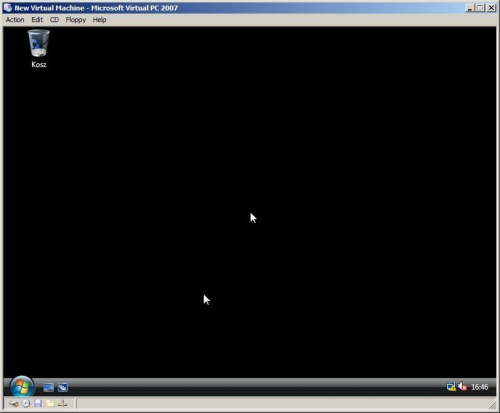Click the network adapter status bar icon

[x=62, y=404]
